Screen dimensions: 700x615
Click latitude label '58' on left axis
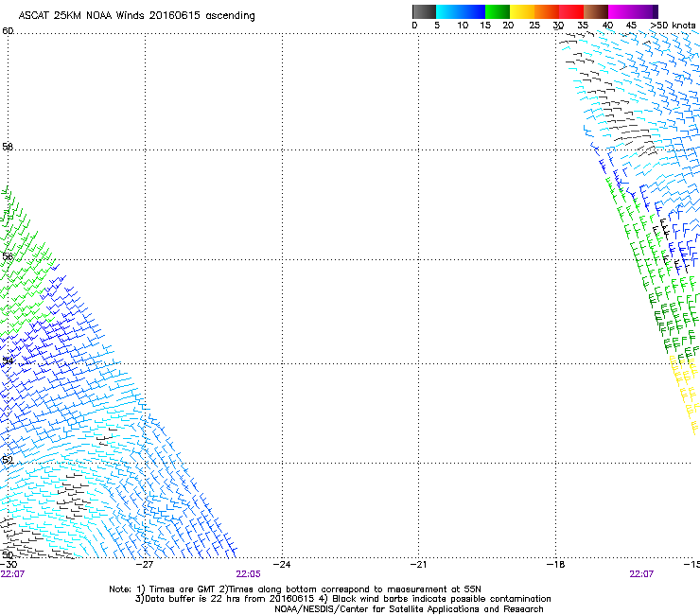pyautogui.click(x=8, y=147)
